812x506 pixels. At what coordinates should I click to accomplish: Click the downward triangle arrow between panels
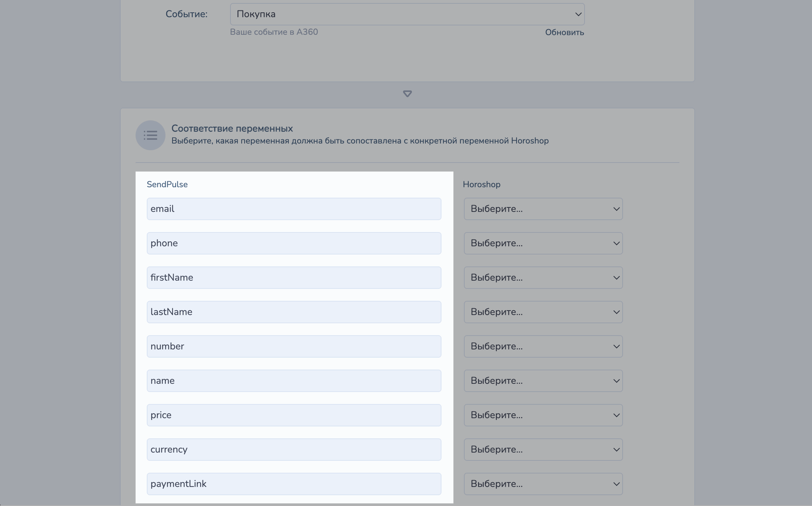click(407, 94)
